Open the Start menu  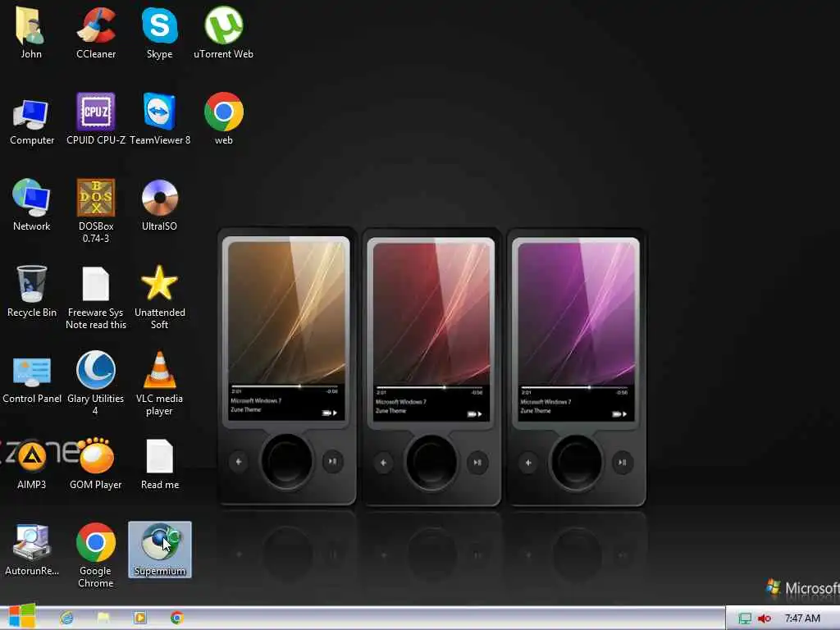[22, 617]
